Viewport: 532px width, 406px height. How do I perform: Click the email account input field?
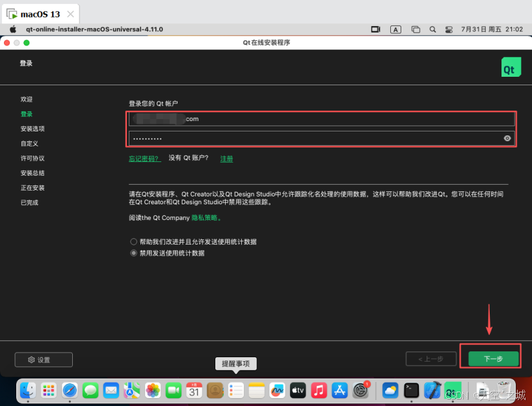(322, 119)
